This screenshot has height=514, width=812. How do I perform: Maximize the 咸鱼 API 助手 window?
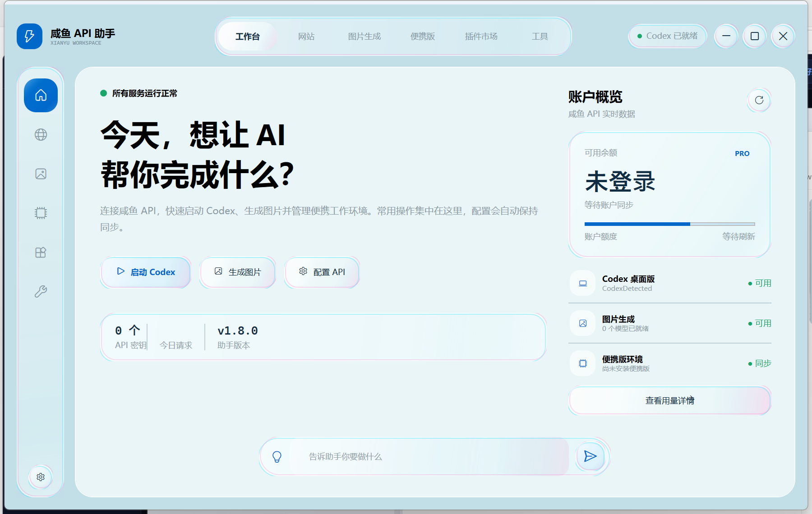[x=755, y=36]
